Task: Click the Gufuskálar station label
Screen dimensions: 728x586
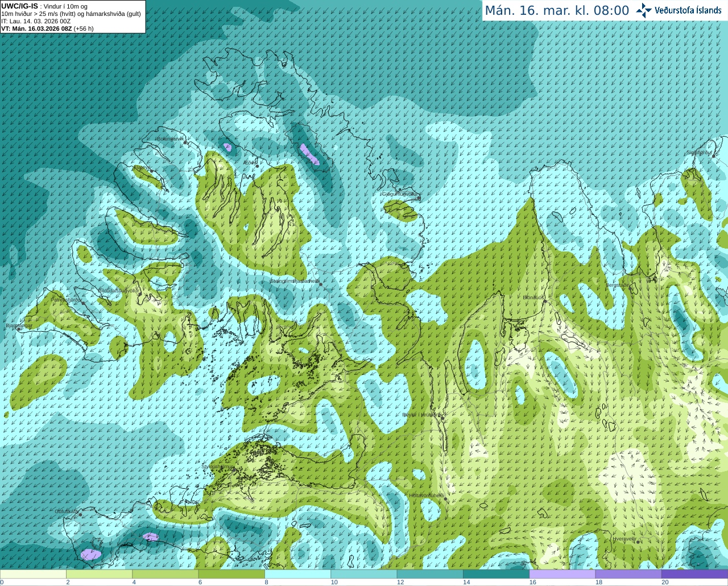Action: 66,511
